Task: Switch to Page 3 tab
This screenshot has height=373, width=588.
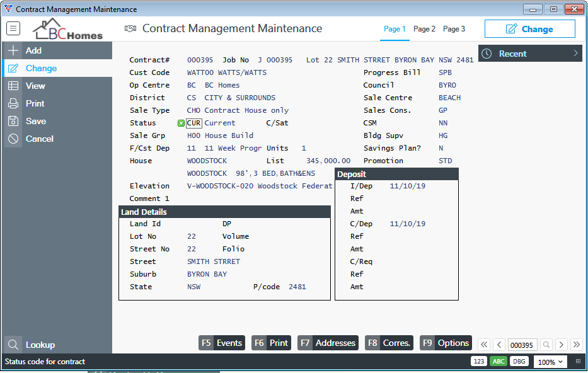Action: tap(454, 29)
